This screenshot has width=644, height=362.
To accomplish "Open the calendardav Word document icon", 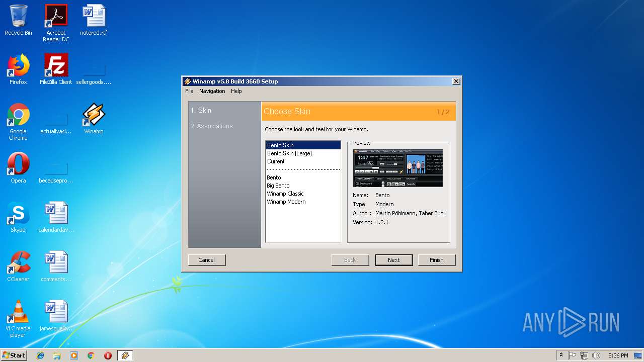I will point(56,217).
